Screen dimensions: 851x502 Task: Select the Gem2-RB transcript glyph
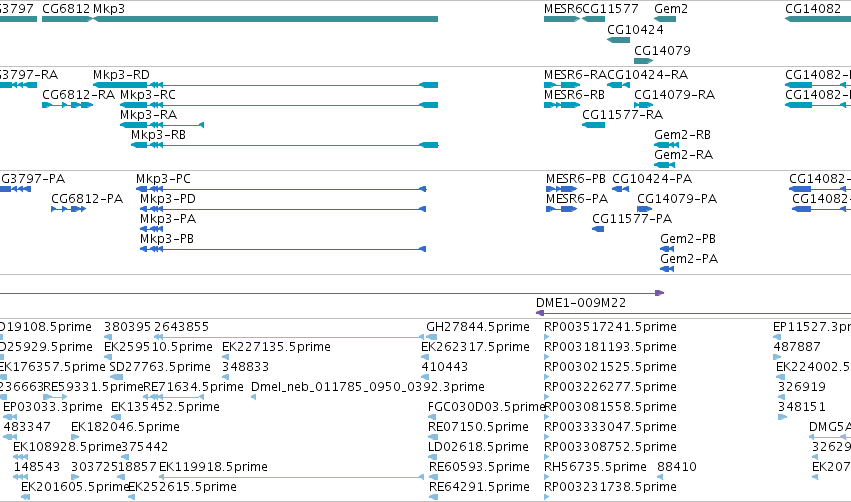(666, 145)
